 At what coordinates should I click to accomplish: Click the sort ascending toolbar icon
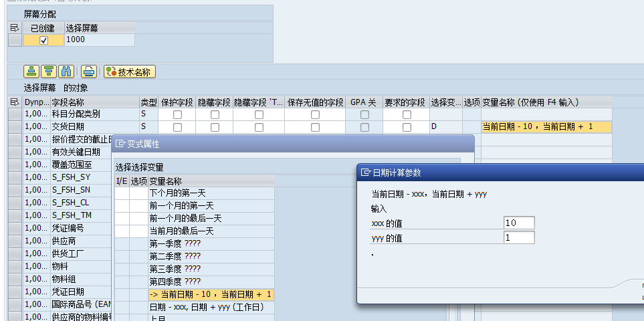pyautogui.click(x=31, y=72)
